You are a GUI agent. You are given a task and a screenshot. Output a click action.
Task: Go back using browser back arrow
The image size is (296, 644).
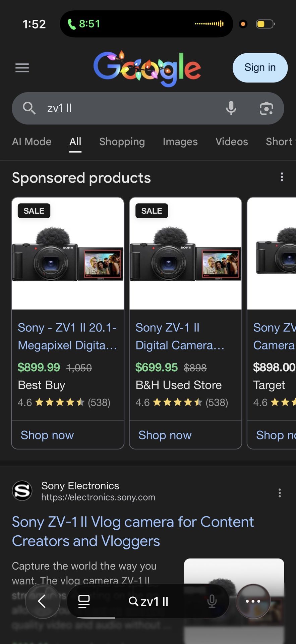point(42,601)
